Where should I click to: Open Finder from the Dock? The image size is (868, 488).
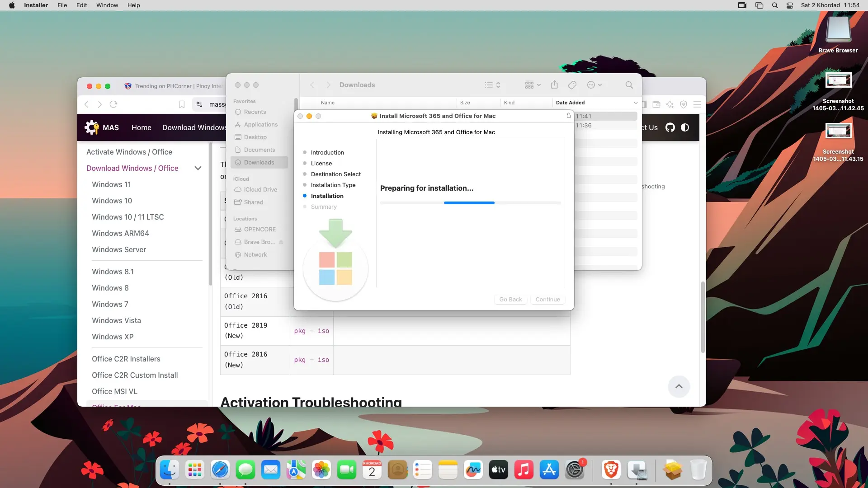tap(170, 470)
